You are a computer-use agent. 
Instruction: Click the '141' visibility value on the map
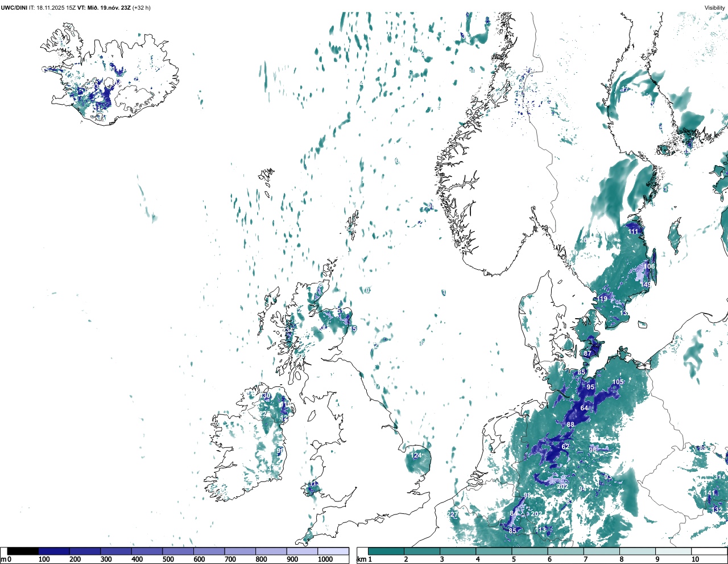(x=710, y=493)
